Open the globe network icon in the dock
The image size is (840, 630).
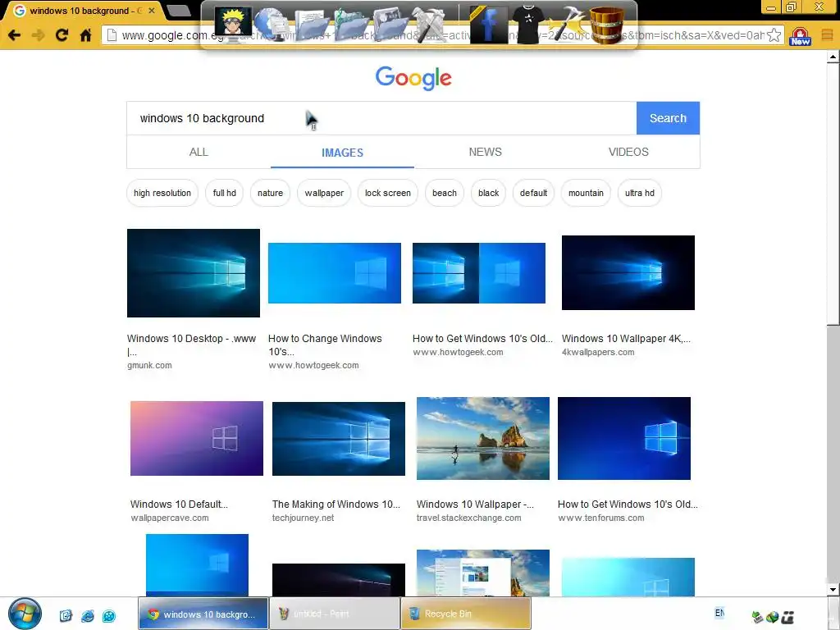272,25
